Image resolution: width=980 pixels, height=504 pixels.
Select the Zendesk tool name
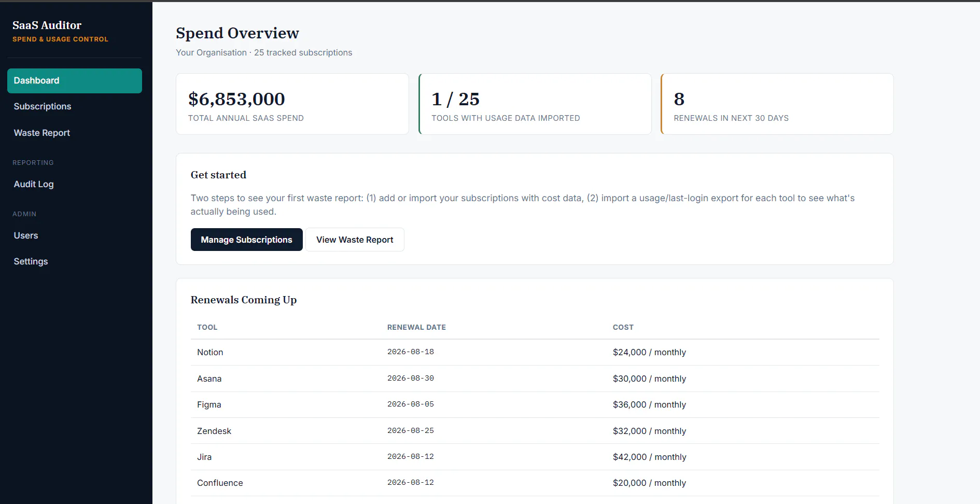point(214,431)
